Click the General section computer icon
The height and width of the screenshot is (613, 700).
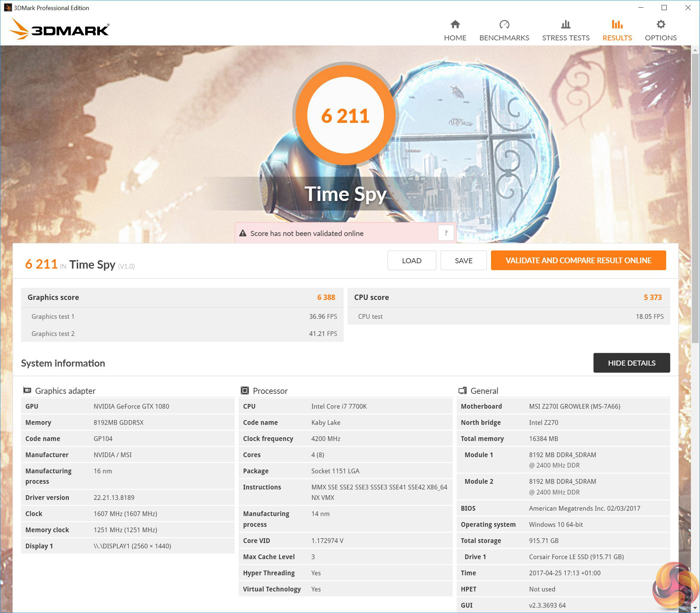pyautogui.click(x=462, y=390)
